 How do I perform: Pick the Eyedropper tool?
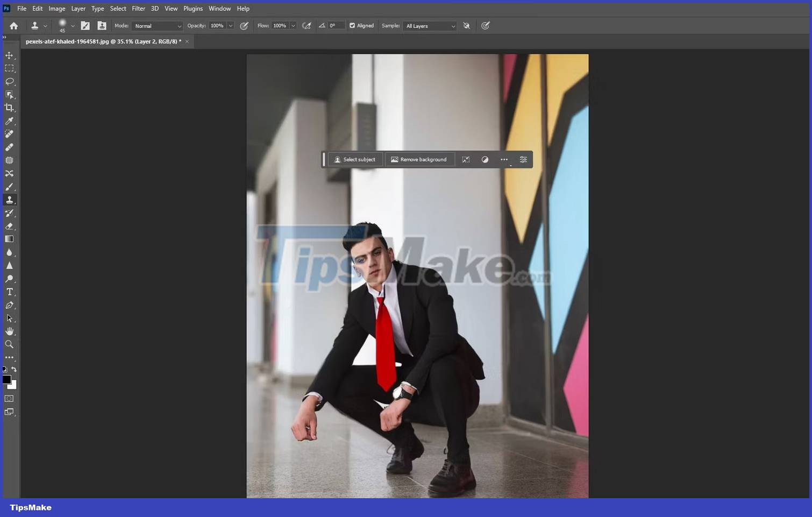pos(9,121)
